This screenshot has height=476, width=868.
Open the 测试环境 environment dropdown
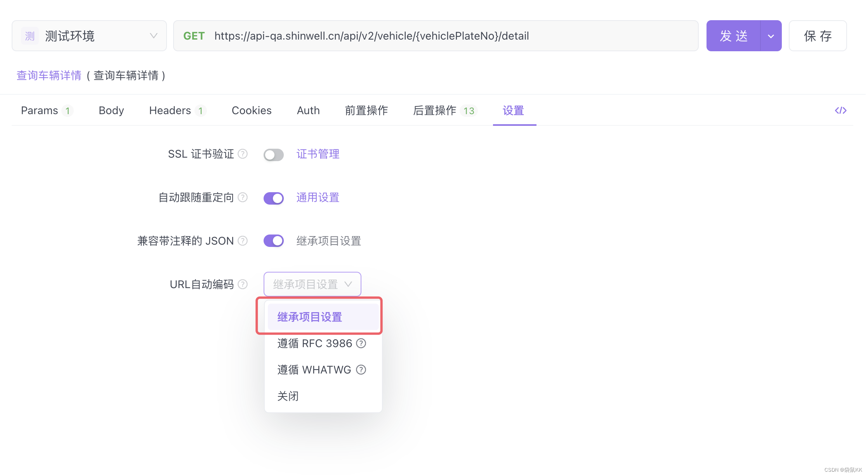(x=89, y=36)
